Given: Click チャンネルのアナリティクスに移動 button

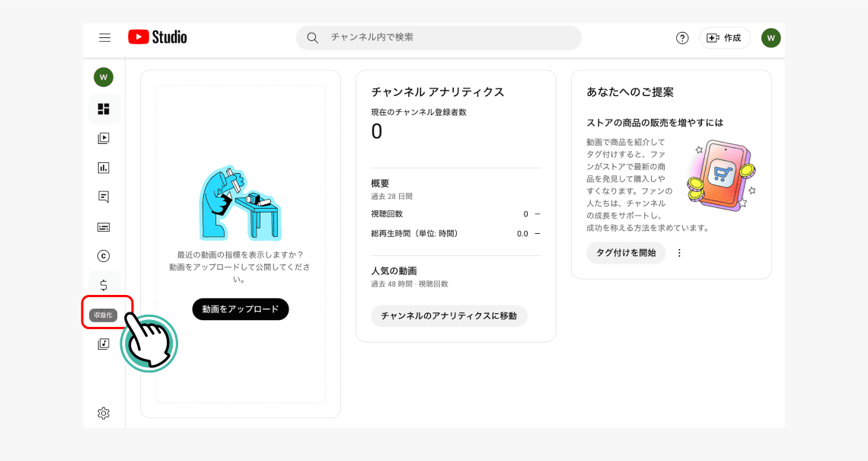Looking at the screenshot, I should point(448,316).
